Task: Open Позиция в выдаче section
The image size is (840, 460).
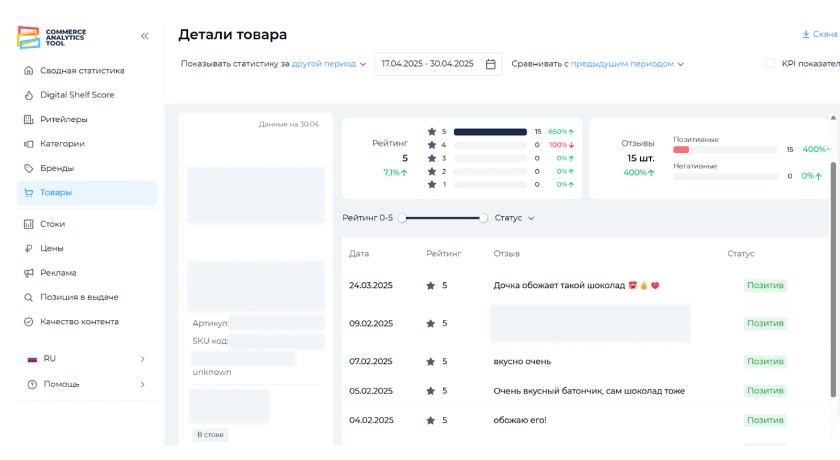Action: tap(87, 297)
